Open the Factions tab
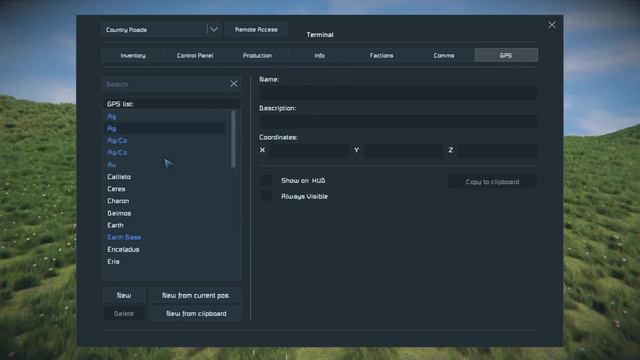This screenshot has width=640, height=360. [382, 55]
